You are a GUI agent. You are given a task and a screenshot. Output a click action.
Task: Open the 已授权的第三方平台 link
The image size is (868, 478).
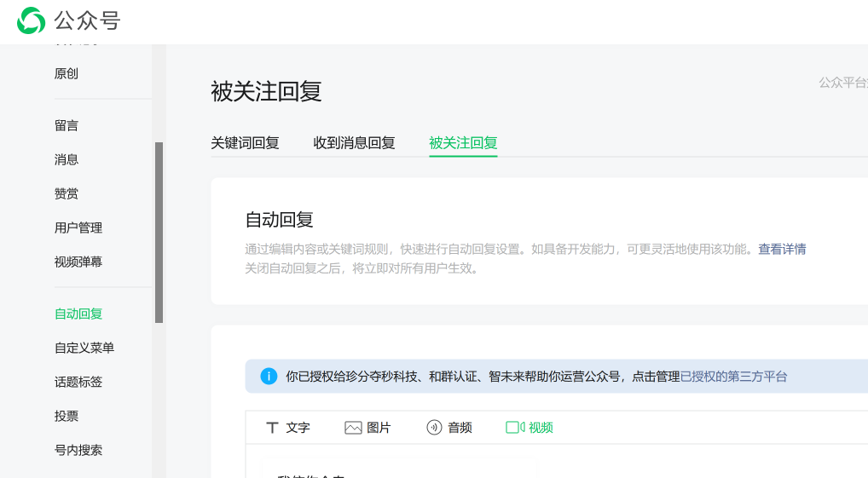click(x=733, y=377)
